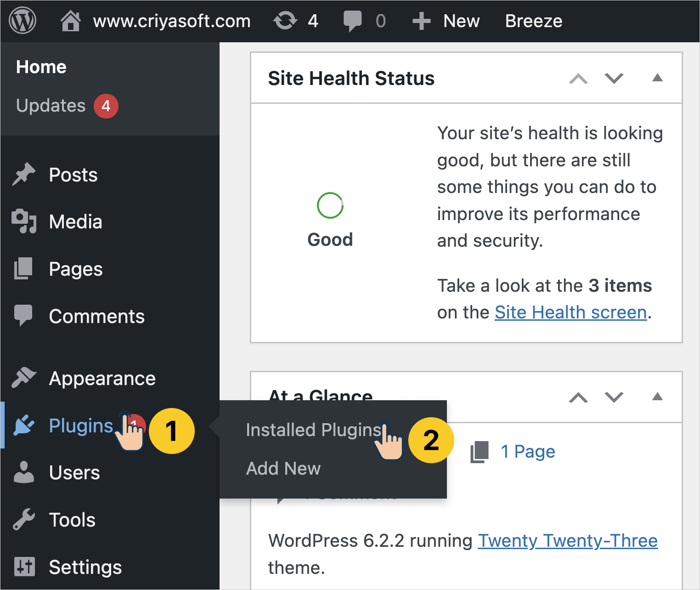This screenshot has height=590, width=700.
Task: Click the Settings sliders icon
Action: 24,567
